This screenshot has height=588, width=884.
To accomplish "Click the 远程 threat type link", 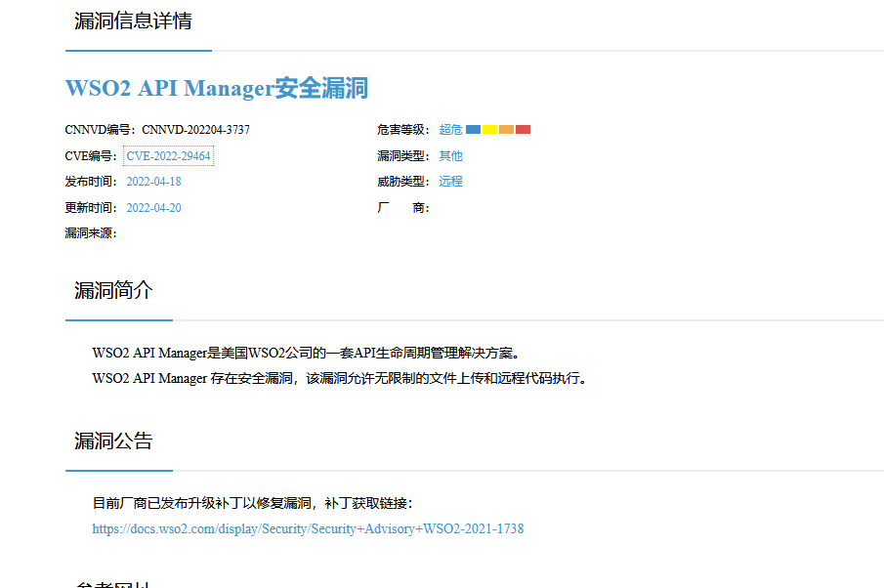I will click(x=450, y=182).
